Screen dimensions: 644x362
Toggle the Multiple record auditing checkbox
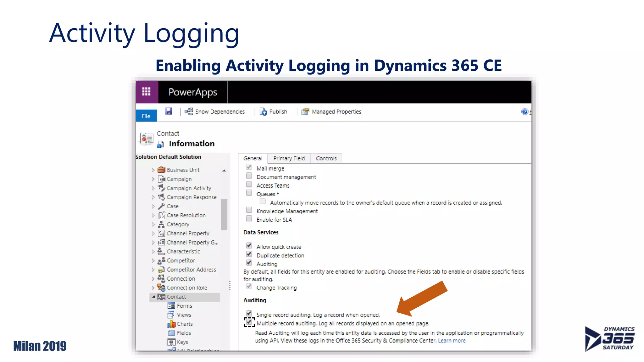(x=249, y=322)
